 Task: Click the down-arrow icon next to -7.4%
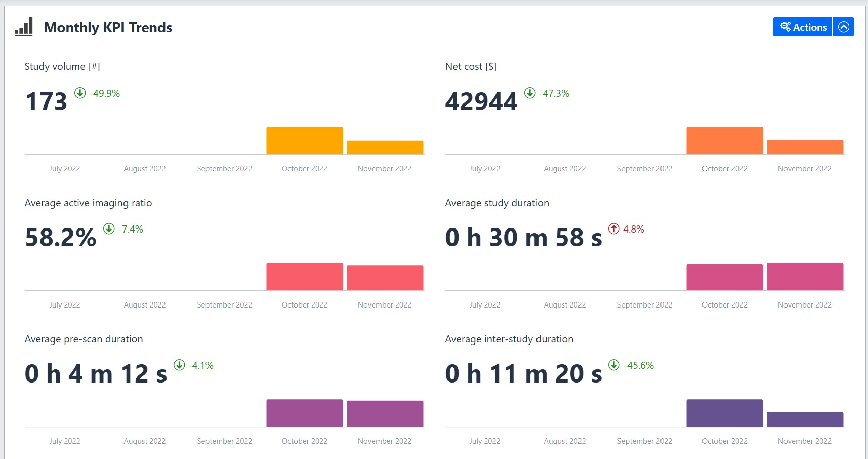tap(109, 228)
